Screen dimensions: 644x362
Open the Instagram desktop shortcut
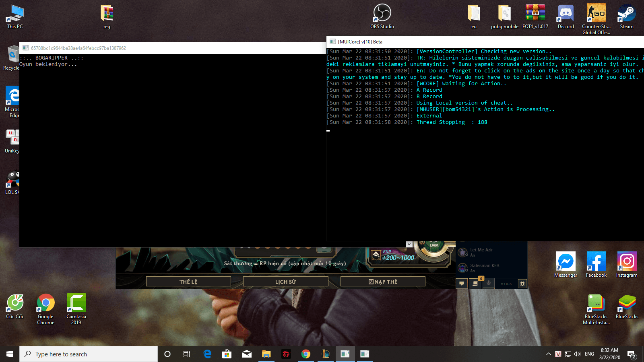click(627, 265)
